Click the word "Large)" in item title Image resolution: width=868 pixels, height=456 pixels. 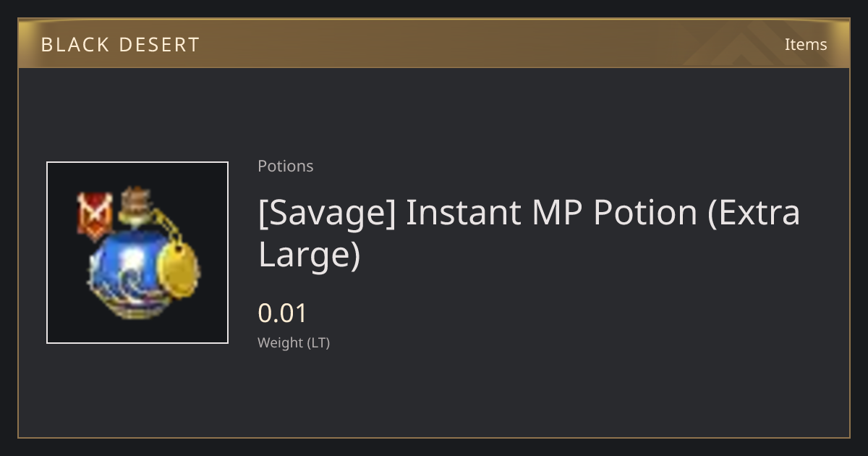(309, 255)
